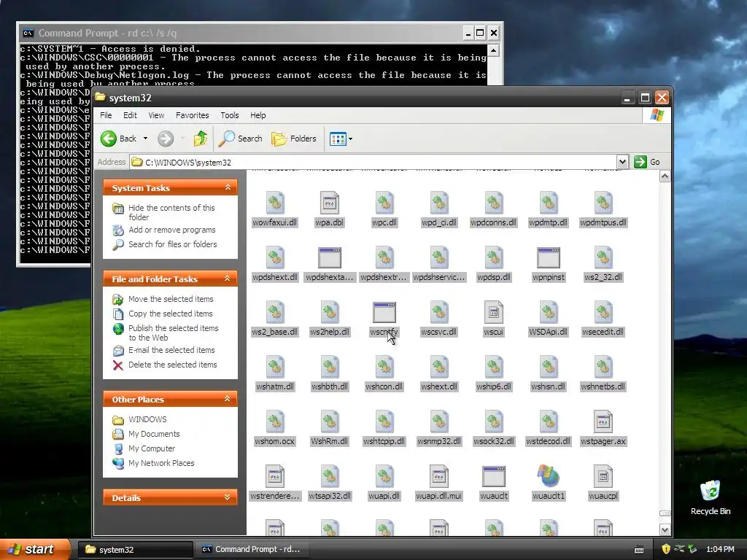Screen dimensions: 747x560
Task: Open WINDOWS in Other Places
Action: click(x=147, y=419)
